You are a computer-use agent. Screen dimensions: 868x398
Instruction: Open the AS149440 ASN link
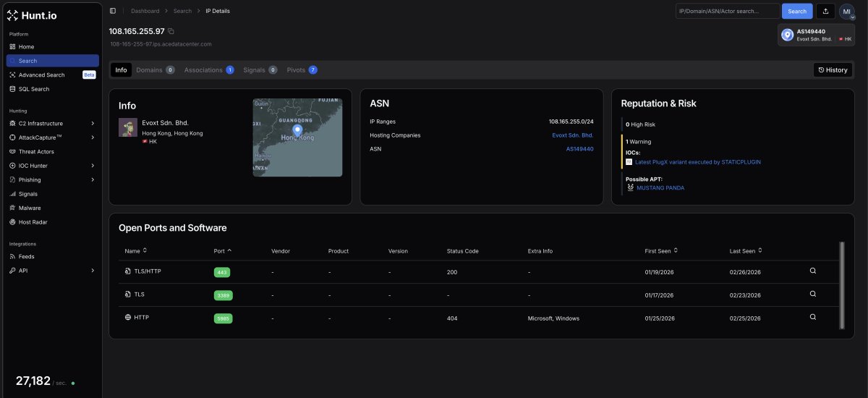click(x=580, y=149)
